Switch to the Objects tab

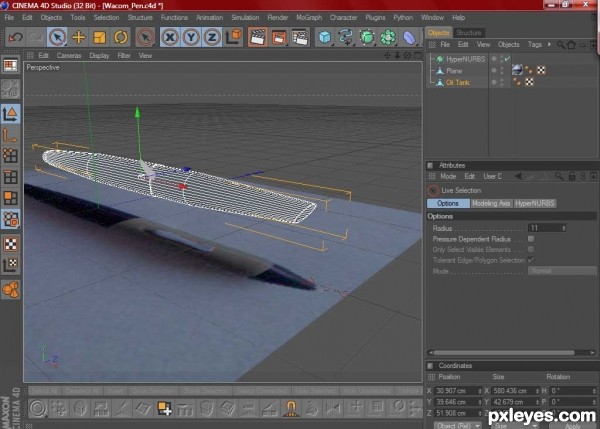(439, 33)
